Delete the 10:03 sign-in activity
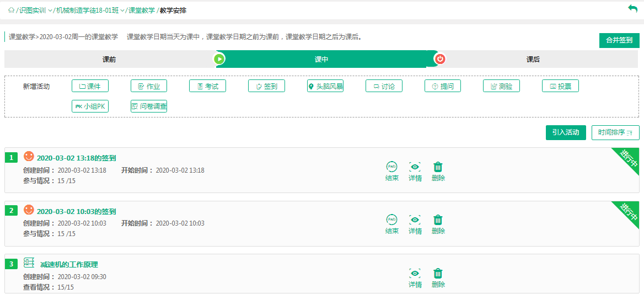 coord(438,224)
